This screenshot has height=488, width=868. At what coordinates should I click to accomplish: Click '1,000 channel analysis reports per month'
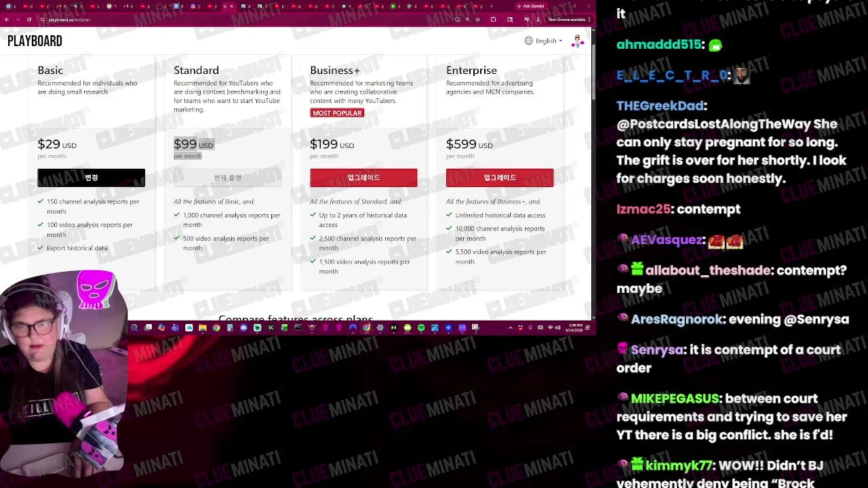(x=231, y=220)
